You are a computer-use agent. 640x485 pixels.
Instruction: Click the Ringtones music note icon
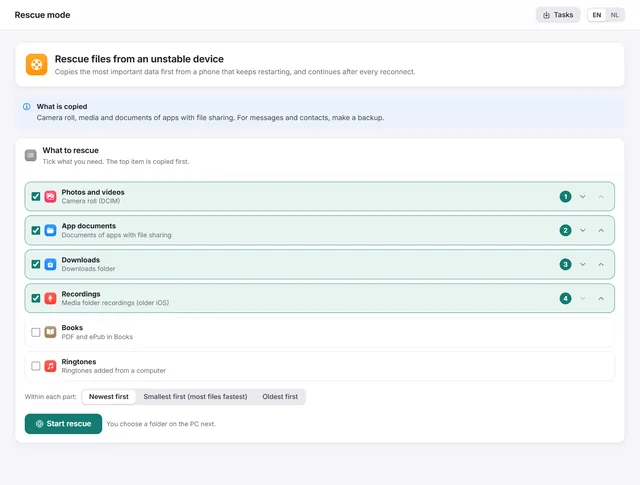tap(50, 366)
